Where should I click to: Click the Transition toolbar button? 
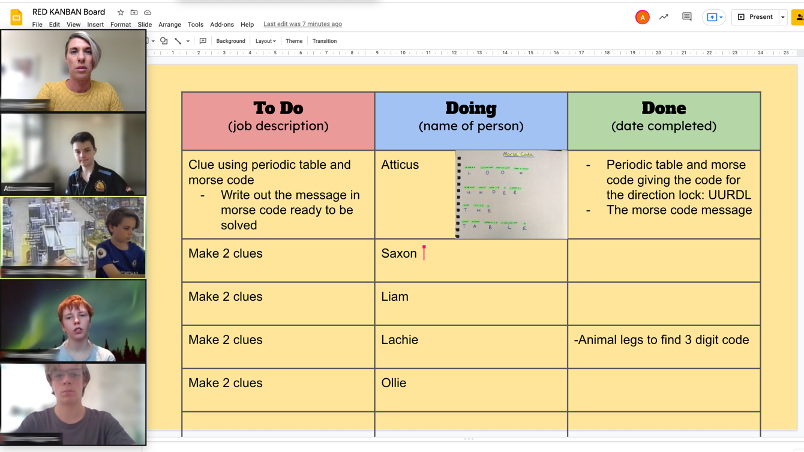pos(325,41)
